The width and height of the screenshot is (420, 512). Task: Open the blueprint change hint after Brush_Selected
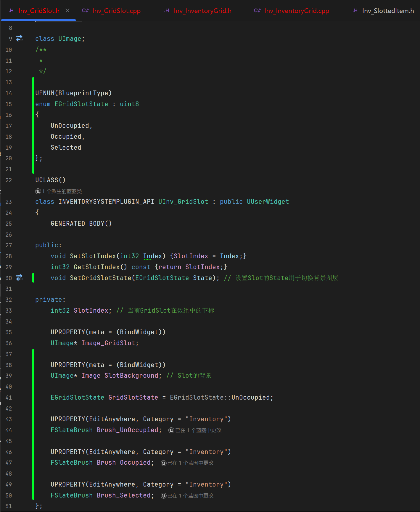[190, 496]
